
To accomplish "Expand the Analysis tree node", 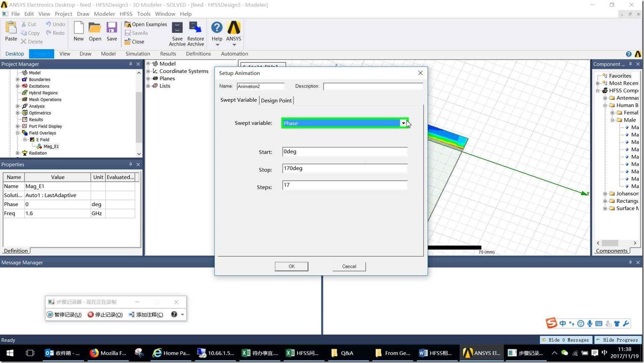I will [18, 106].
